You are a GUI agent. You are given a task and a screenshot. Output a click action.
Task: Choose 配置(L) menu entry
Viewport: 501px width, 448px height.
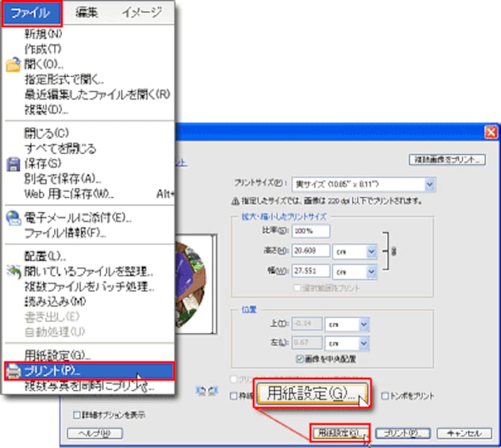[x=45, y=256]
